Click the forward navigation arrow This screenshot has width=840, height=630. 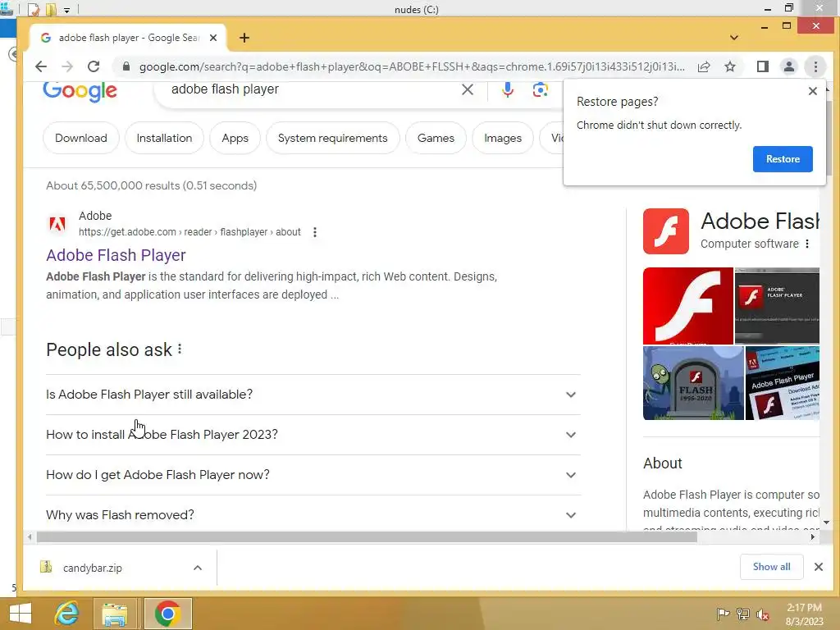[x=67, y=66]
